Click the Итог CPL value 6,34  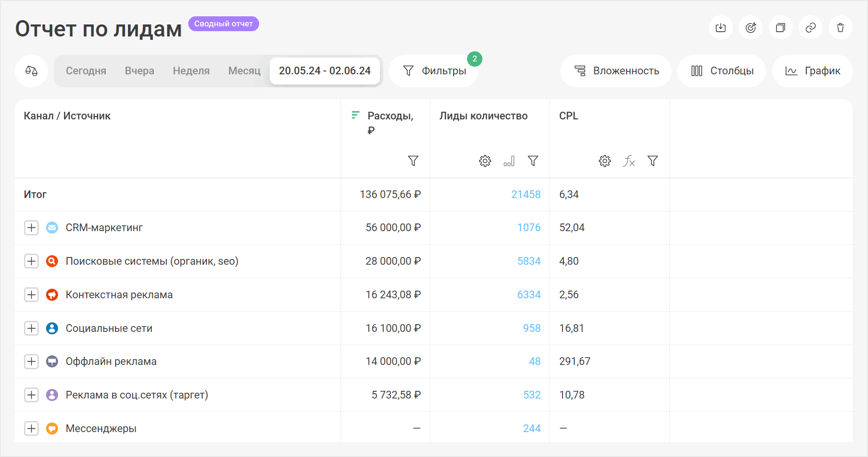pos(569,195)
